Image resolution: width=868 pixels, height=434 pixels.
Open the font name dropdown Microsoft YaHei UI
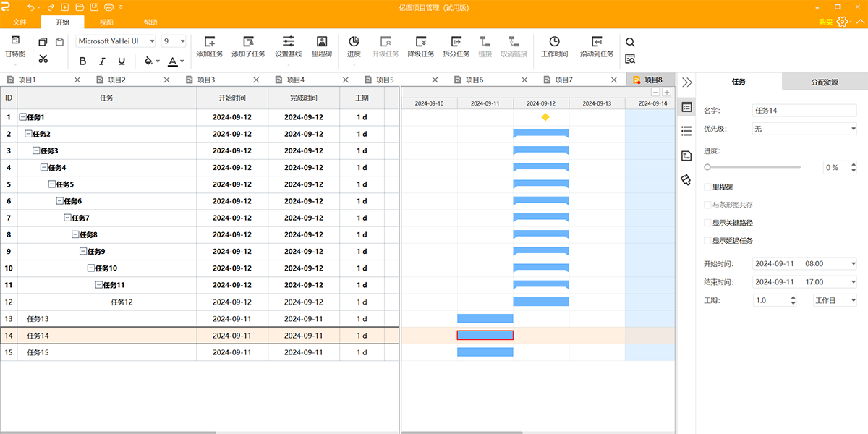(116, 41)
